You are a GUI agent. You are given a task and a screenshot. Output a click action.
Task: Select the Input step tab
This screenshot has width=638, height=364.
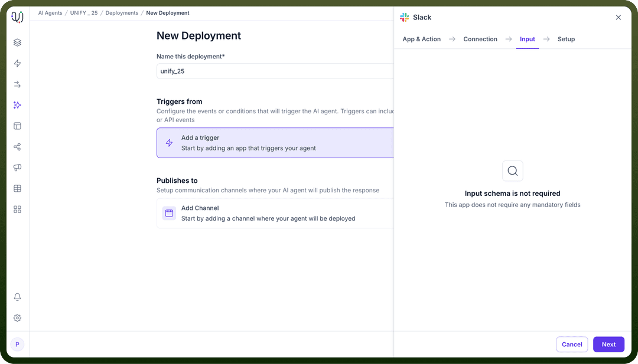pos(528,39)
